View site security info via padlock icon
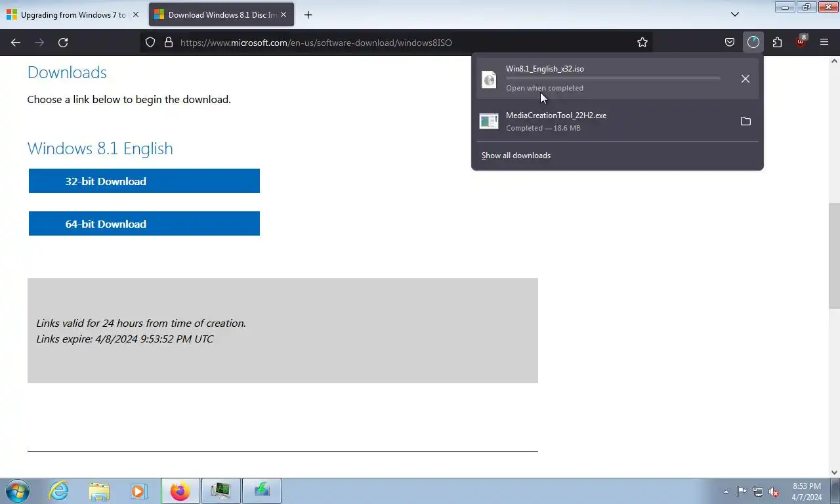This screenshot has width=840, height=504. (169, 42)
